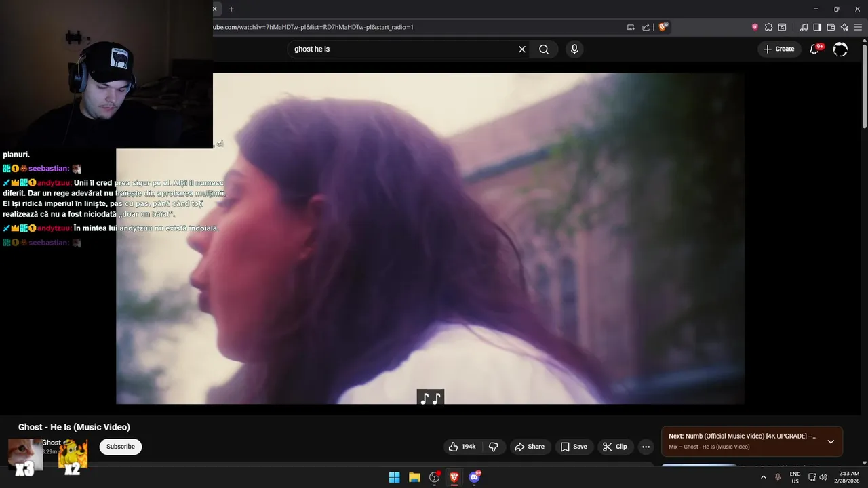Open the tab search icon in toolbar
Viewport: 868px width, 488px height.
pyautogui.click(x=782, y=27)
